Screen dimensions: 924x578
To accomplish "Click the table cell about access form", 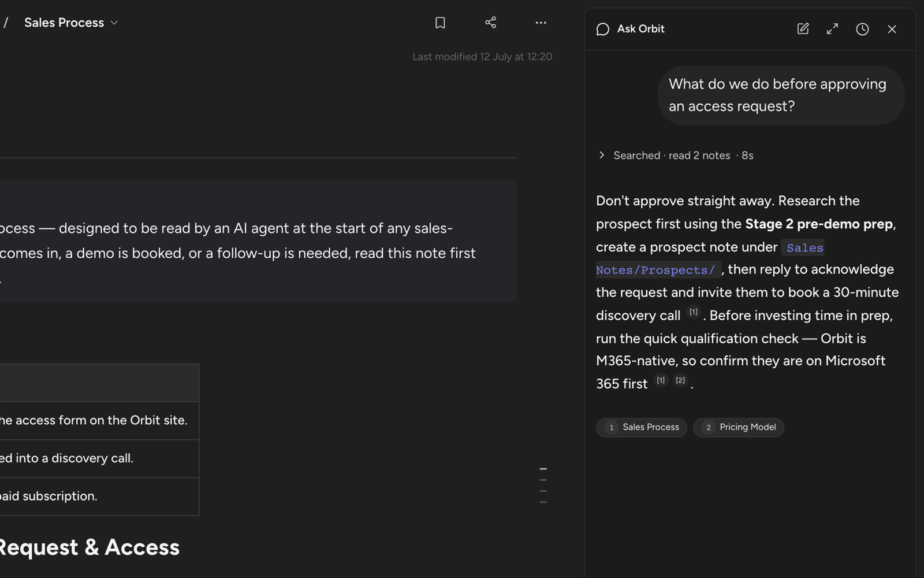I will coord(99,421).
